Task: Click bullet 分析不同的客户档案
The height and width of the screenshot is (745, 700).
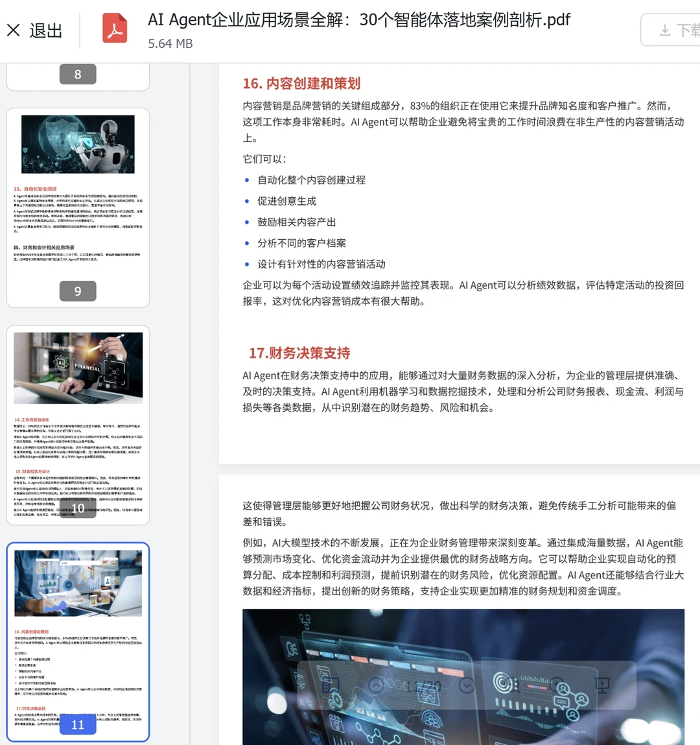Action: tap(301, 242)
